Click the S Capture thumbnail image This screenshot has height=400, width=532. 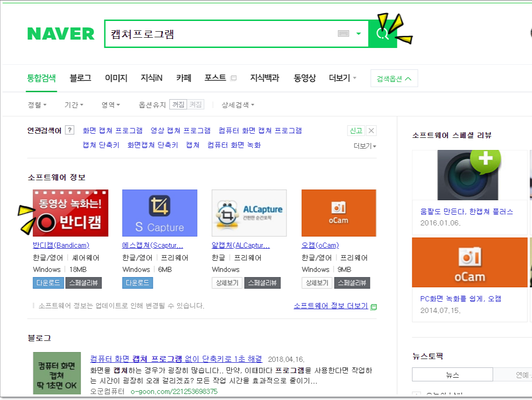[x=160, y=213]
